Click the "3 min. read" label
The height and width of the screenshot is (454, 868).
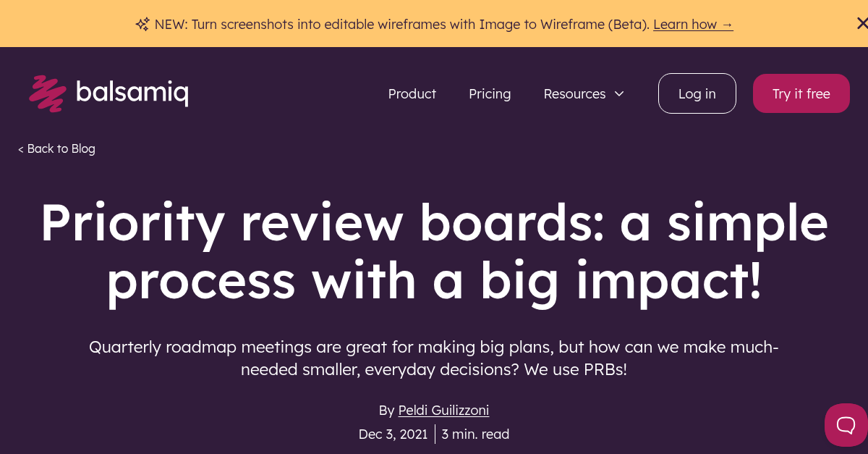[x=475, y=434]
